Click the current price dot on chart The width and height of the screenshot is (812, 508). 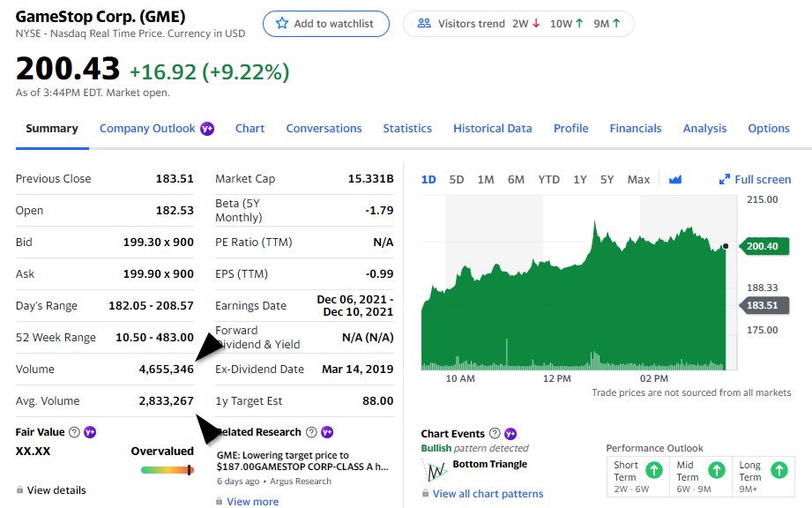coord(726,246)
